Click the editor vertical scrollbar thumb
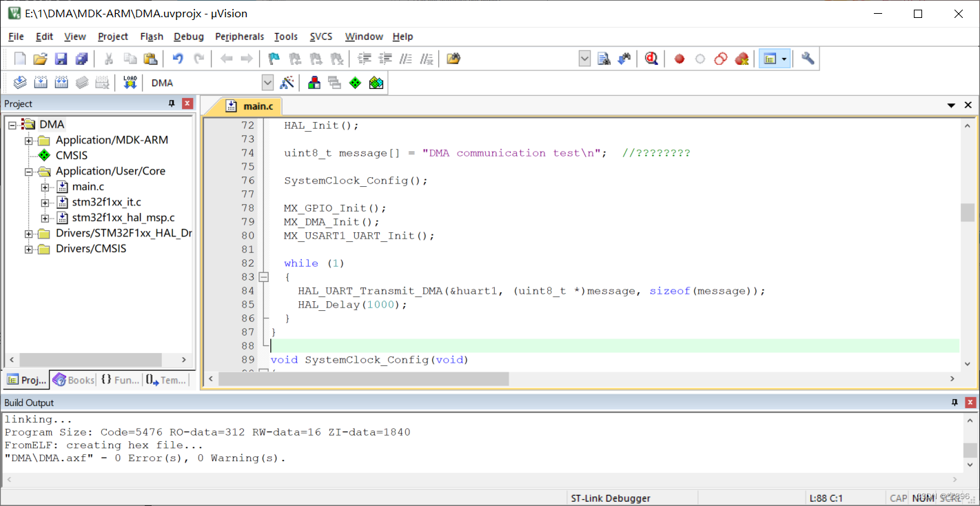The image size is (980, 506). pos(968,212)
